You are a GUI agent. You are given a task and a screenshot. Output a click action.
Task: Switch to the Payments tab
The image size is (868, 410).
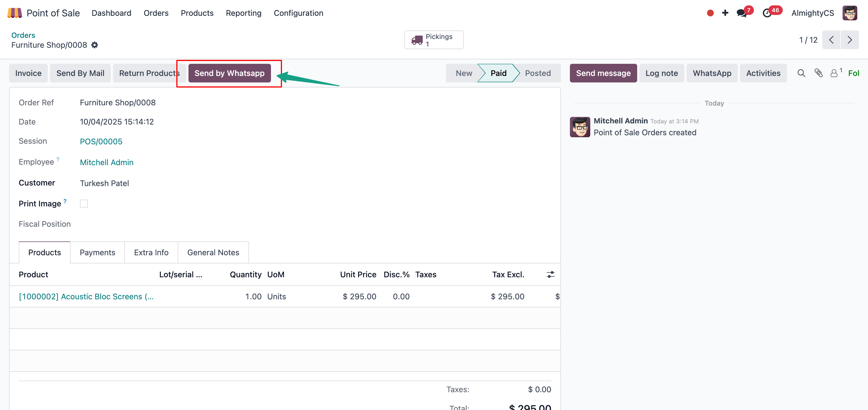97,252
